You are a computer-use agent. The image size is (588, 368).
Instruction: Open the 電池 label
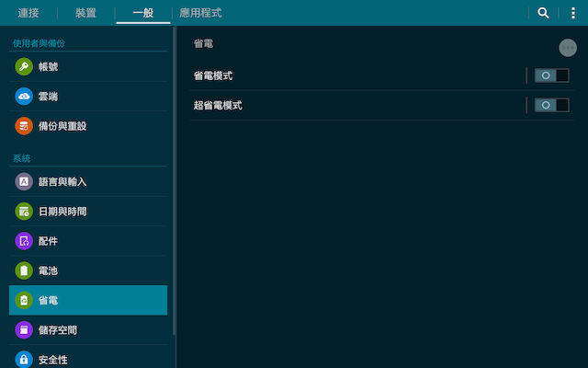pyautogui.click(x=48, y=271)
